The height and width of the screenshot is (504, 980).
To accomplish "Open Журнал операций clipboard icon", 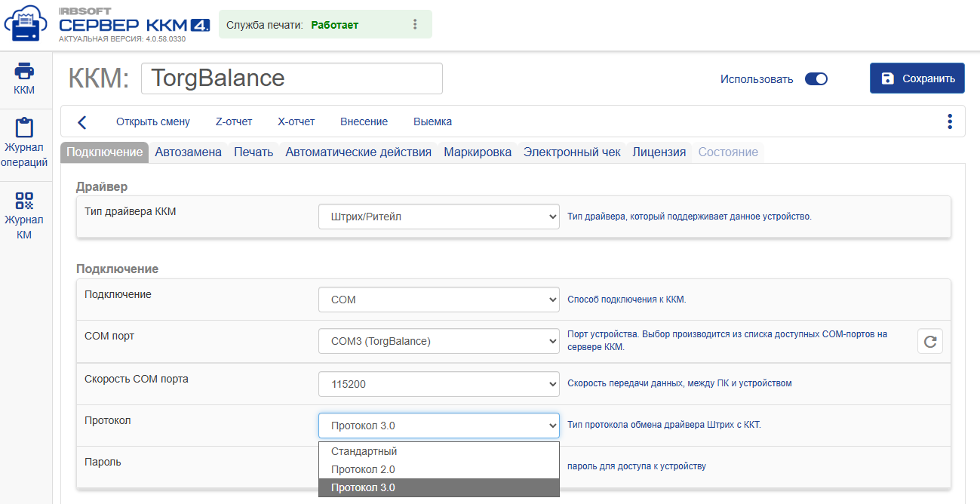I will [x=25, y=127].
